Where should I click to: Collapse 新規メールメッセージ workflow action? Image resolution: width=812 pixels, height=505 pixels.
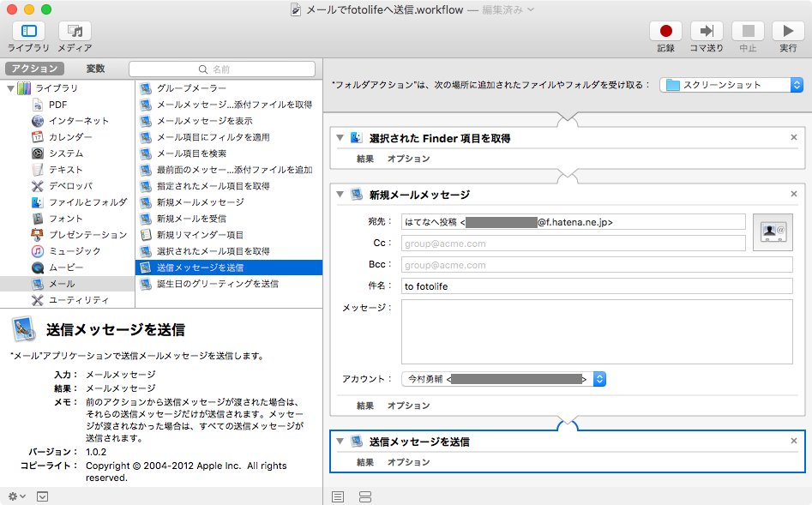click(x=340, y=195)
